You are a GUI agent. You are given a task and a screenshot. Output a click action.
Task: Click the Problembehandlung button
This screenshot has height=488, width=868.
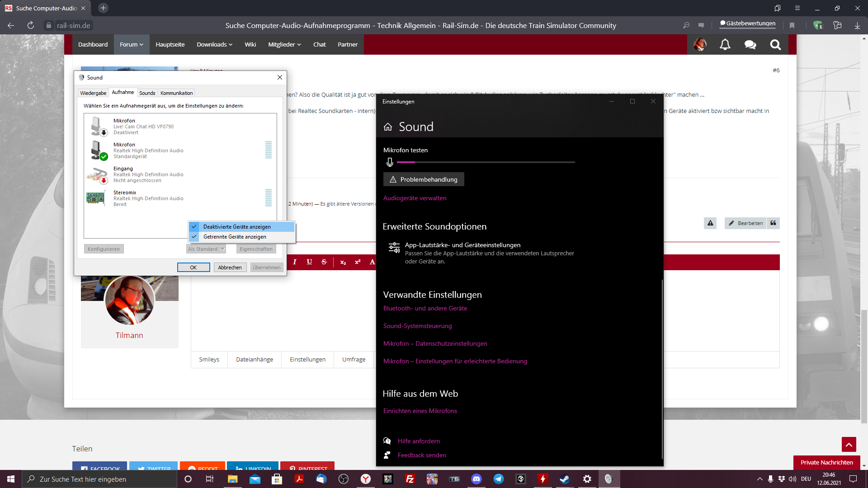click(x=424, y=179)
